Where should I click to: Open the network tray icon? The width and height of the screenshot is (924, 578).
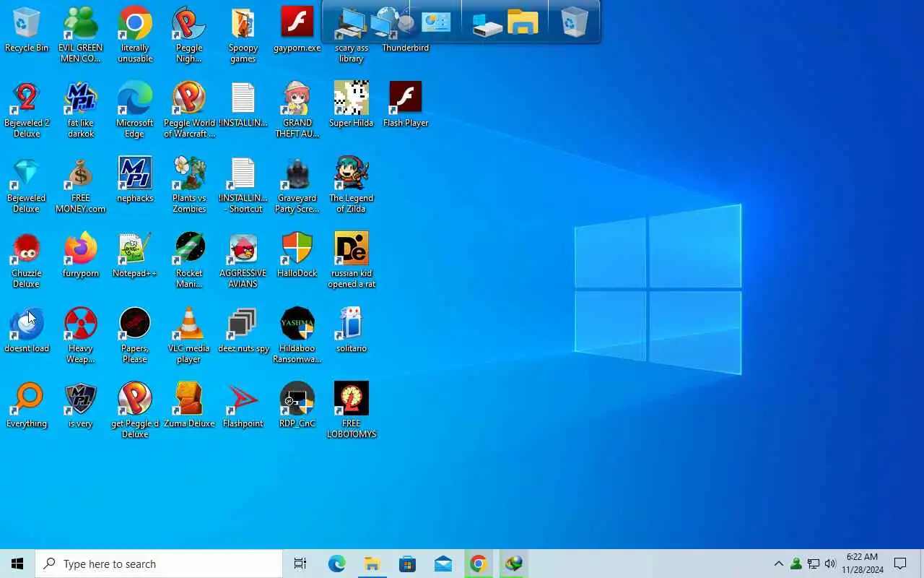(x=813, y=564)
